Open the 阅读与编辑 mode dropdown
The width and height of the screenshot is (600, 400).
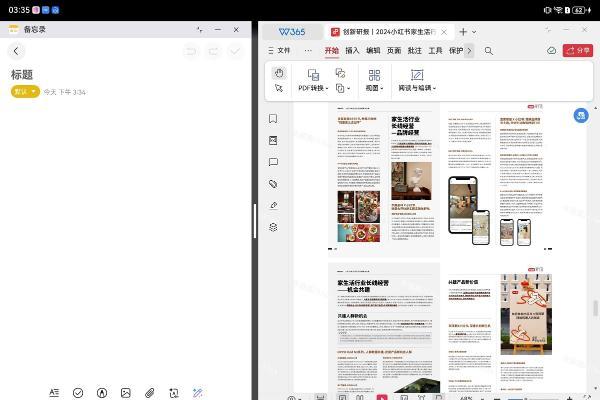417,88
